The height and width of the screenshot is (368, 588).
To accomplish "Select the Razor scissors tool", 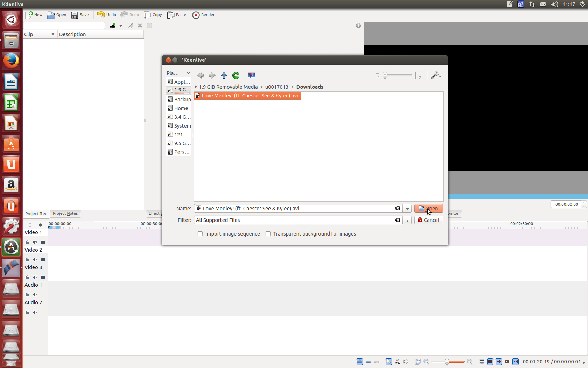I will [397, 362].
